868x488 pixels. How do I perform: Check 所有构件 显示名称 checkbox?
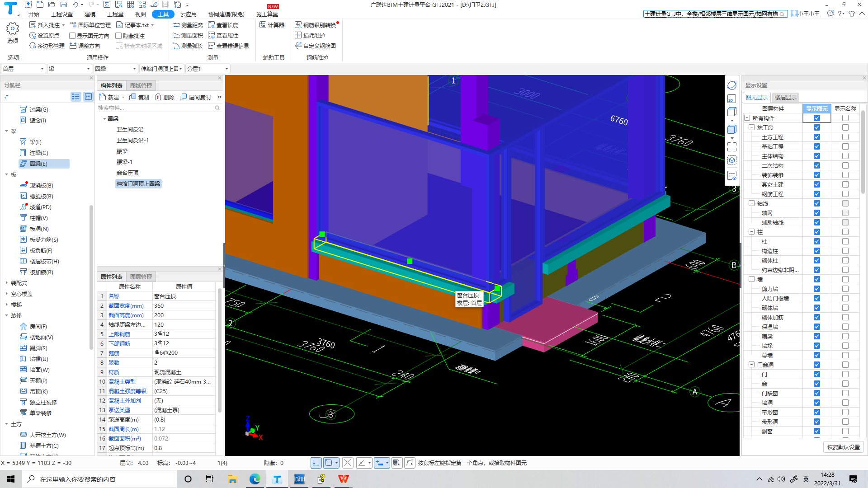(845, 118)
